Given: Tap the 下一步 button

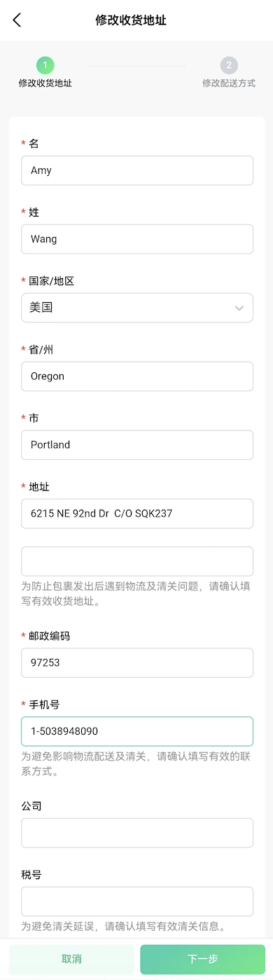Looking at the screenshot, I should coord(202,959).
